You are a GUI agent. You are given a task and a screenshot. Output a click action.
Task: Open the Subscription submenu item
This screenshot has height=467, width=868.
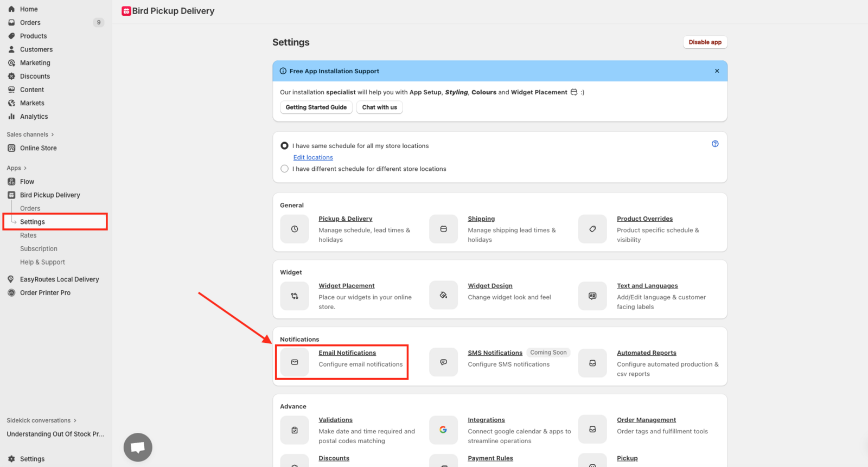[39, 249]
